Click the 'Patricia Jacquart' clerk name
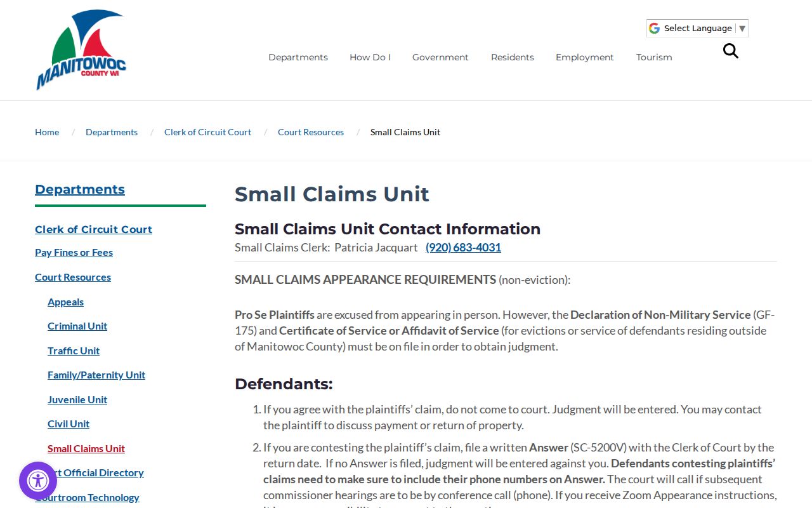This screenshot has height=508, width=812. [376, 248]
